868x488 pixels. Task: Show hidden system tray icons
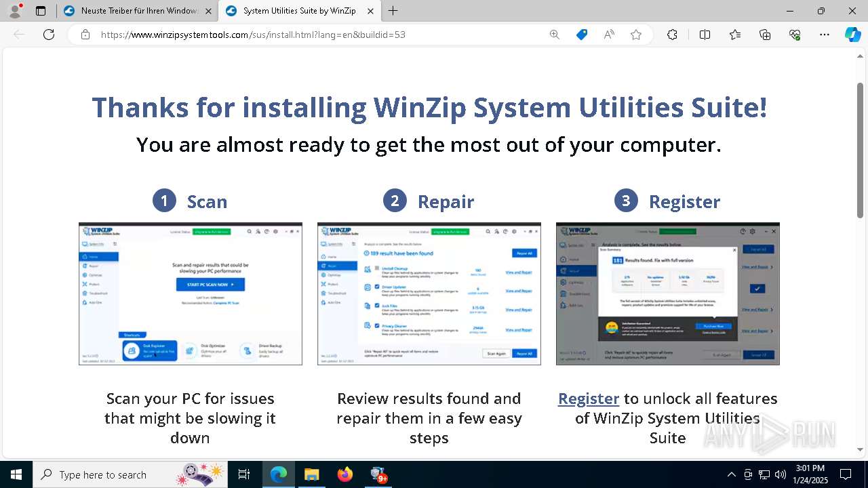pos(731,474)
